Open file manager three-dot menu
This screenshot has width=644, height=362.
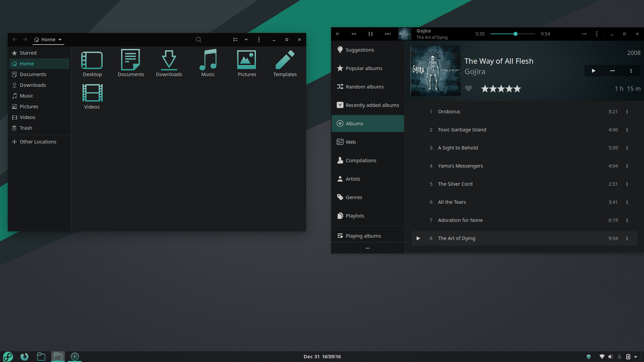pos(259,40)
